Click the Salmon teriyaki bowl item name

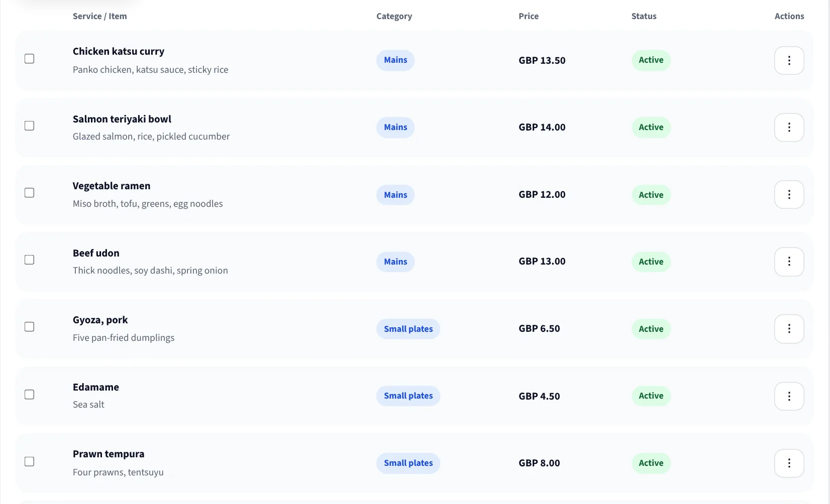coord(122,119)
